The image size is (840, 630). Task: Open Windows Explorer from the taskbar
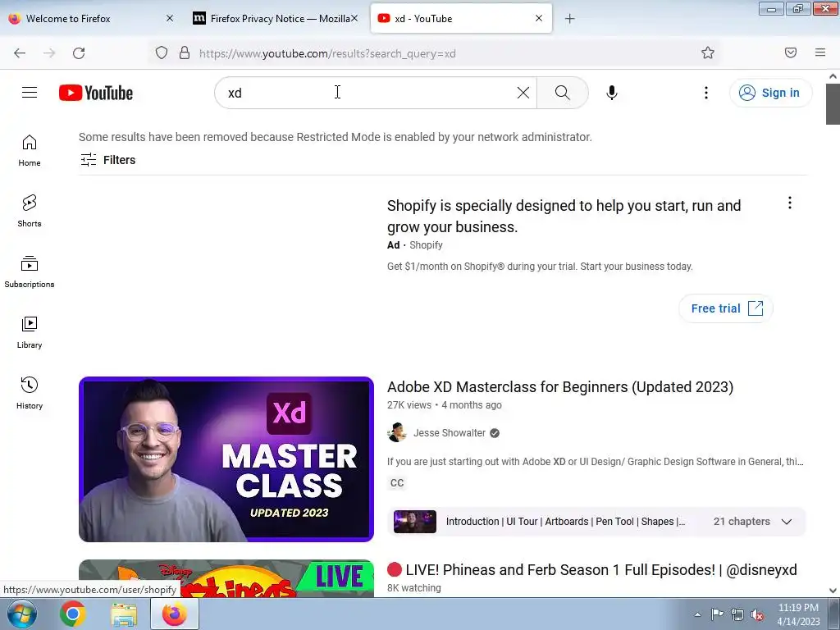point(124,614)
